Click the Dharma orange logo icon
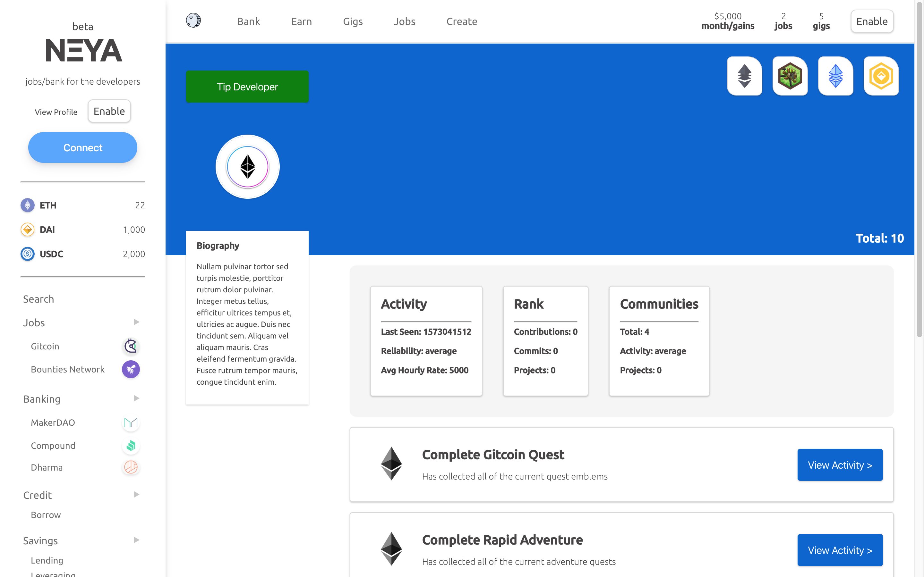Screen dimensions: 924x577 point(131,467)
